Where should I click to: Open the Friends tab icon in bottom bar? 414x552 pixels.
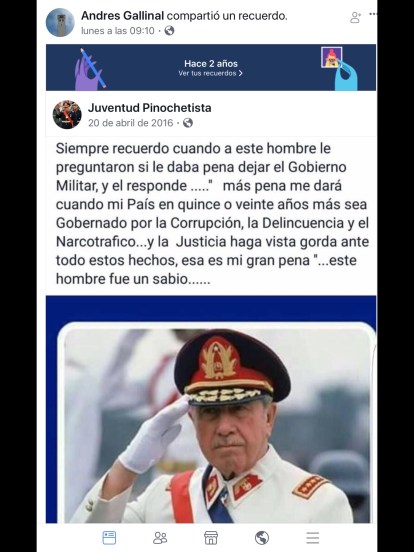[160, 538]
